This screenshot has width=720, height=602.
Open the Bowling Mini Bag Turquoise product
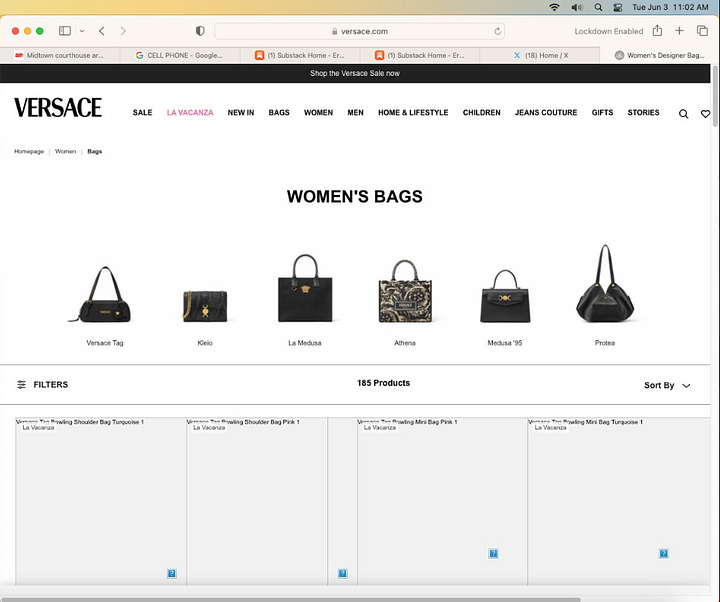[x=619, y=501]
